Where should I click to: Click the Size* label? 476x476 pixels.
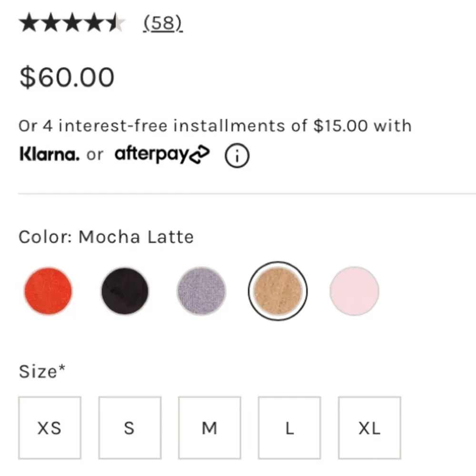42,371
